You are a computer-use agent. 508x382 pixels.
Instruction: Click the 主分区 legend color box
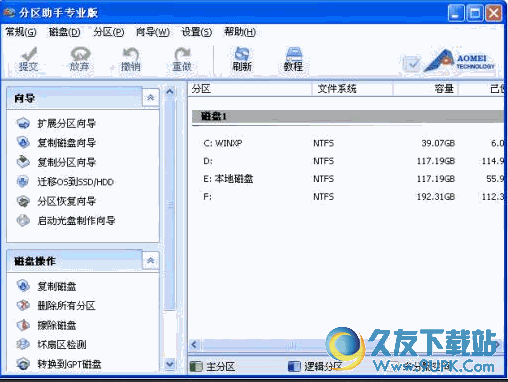coord(196,367)
